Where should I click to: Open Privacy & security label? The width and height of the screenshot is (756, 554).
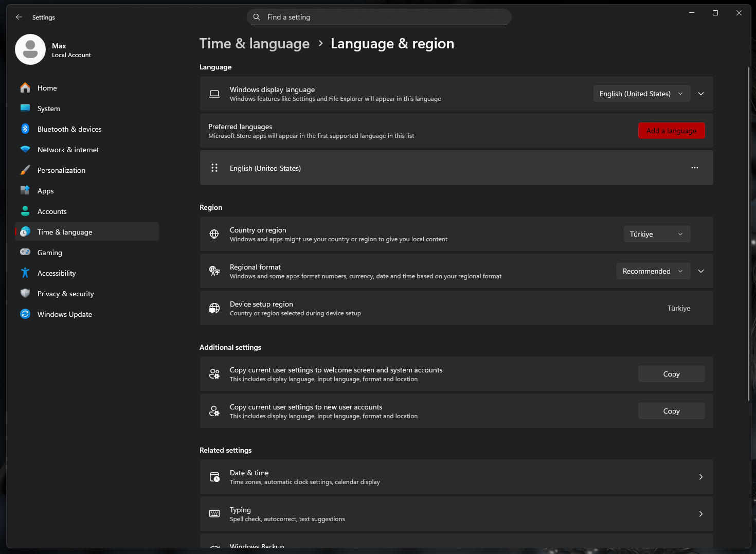66,294
